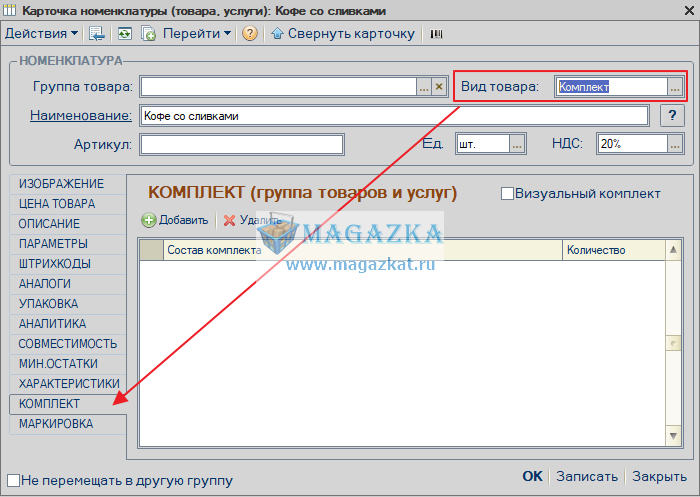
Task: Open the Группа товара selection ellipsis button
Action: [x=424, y=87]
